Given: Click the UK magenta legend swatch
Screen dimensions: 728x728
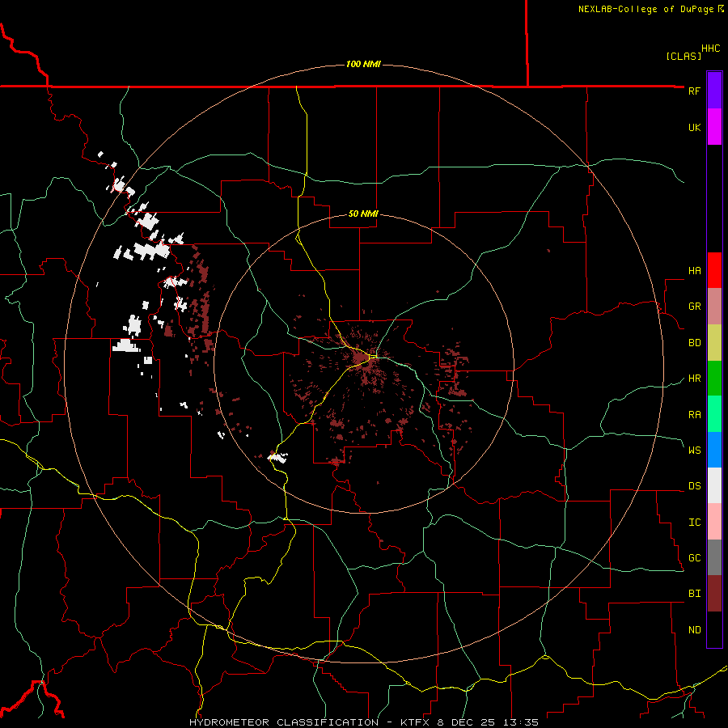Looking at the screenshot, I should 714,127.
